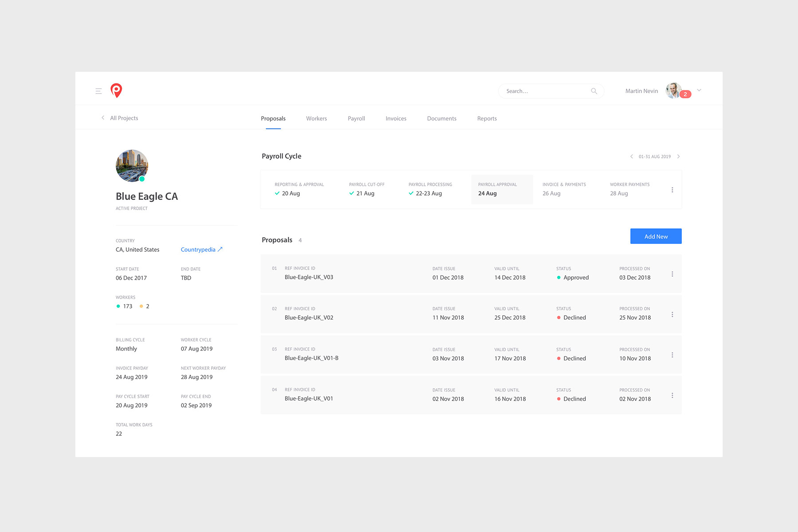This screenshot has height=532, width=798.
Task: Select Reporting & Approval 20 Aug step
Action: [x=299, y=189]
